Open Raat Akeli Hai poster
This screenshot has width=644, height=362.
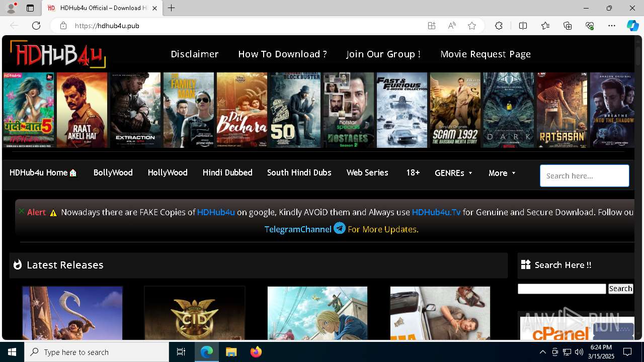(82, 110)
